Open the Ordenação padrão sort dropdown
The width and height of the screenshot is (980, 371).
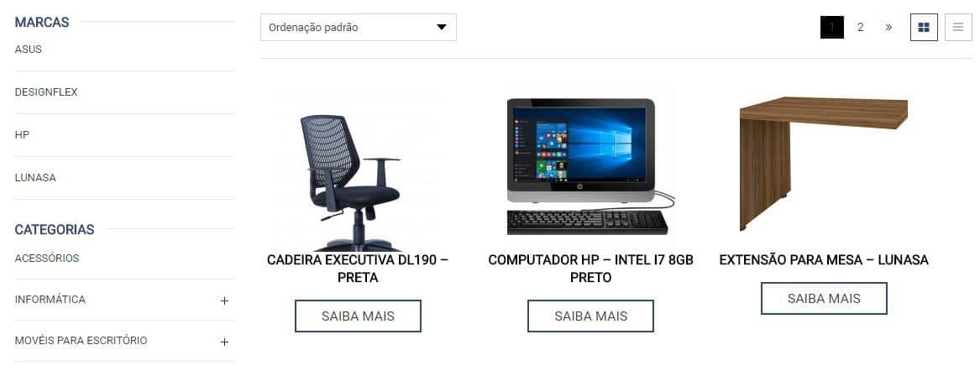click(358, 28)
